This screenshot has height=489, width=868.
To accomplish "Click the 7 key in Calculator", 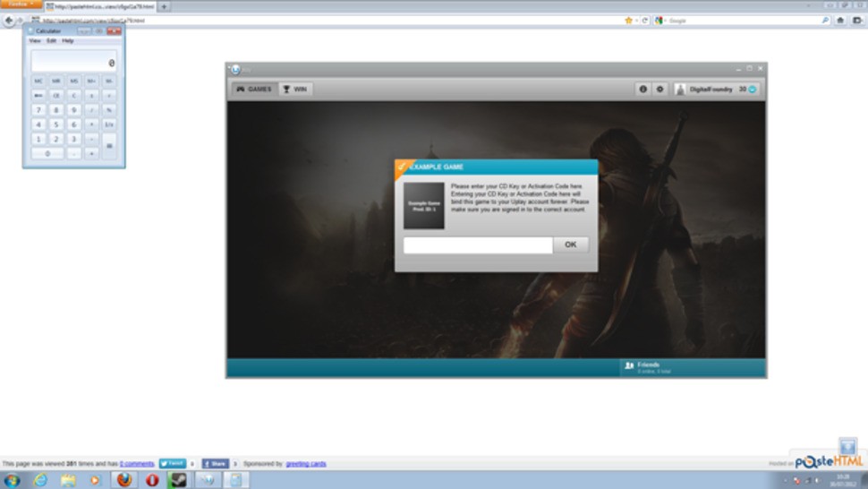I will [38, 109].
